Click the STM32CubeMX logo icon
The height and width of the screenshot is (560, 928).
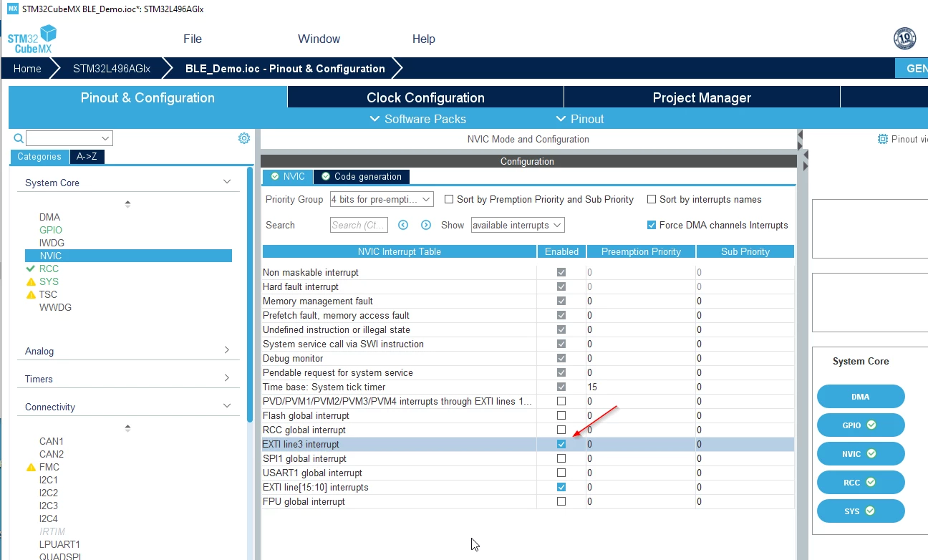tap(32, 39)
